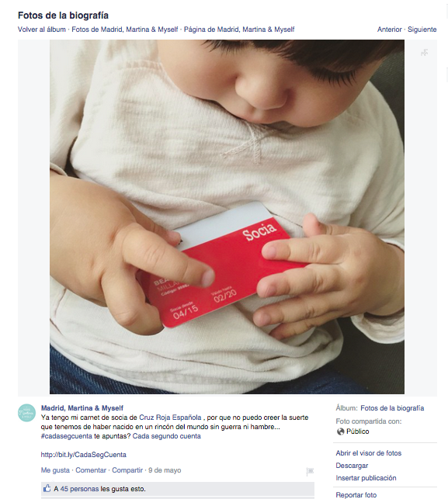Select Insertar publicación option
The height and width of the screenshot is (499, 448).
[366, 478]
